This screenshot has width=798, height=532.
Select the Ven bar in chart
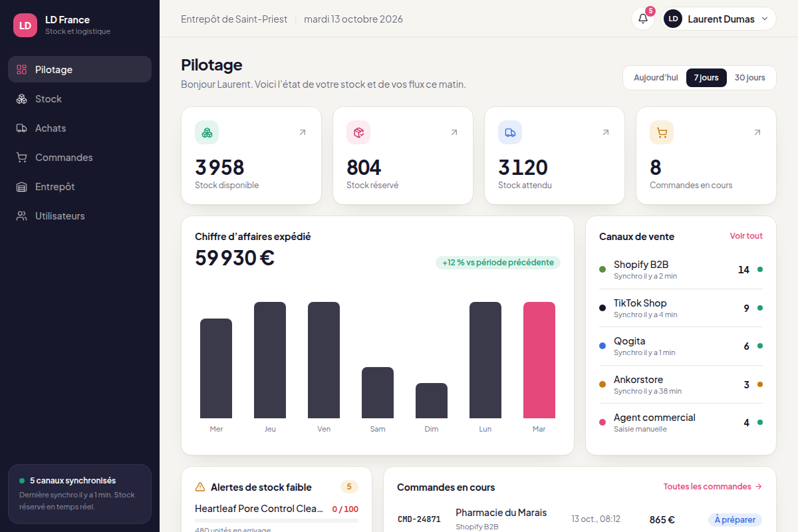point(324,360)
